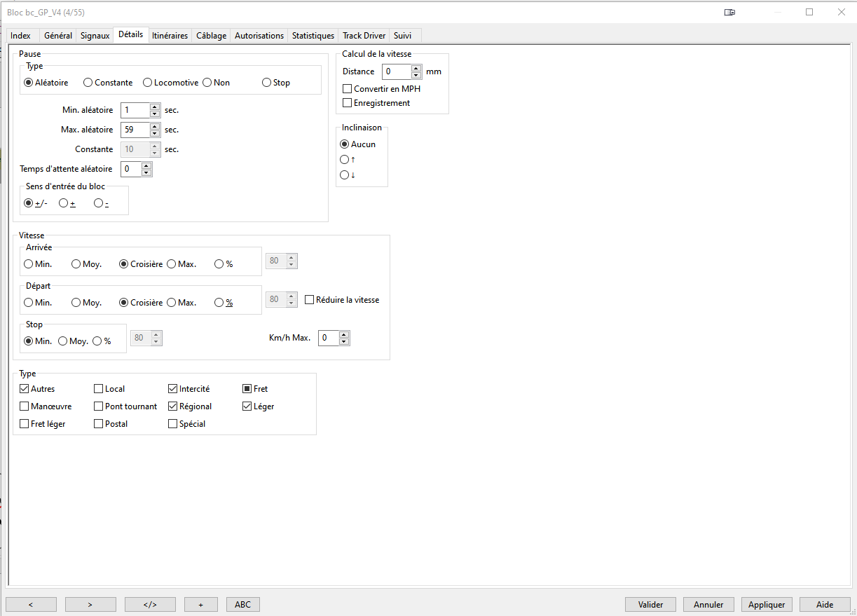Open the Track Driver tab
The image size is (857, 616).
coord(364,36)
